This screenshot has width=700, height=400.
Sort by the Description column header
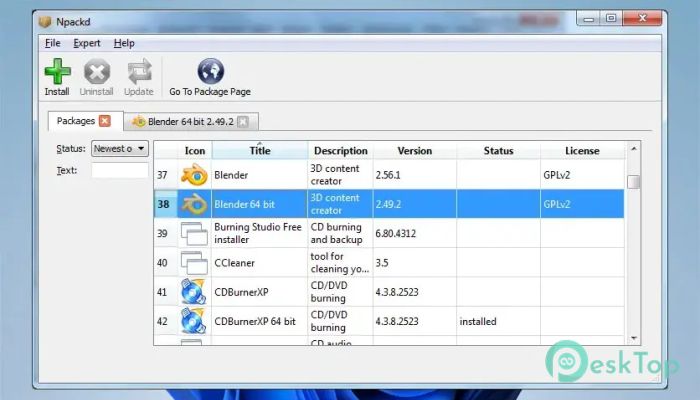click(x=341, y=150)
